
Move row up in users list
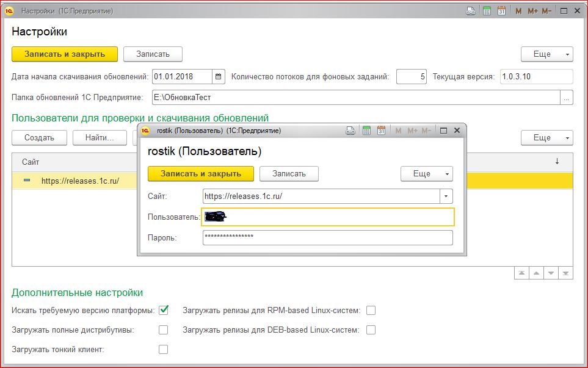click(536, 273)
